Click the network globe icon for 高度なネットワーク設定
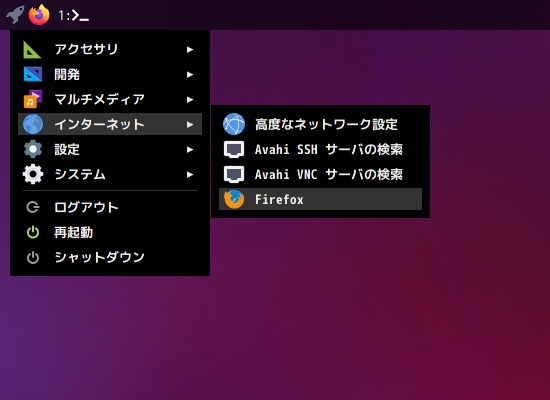550x400 pixels. (234, 124)
